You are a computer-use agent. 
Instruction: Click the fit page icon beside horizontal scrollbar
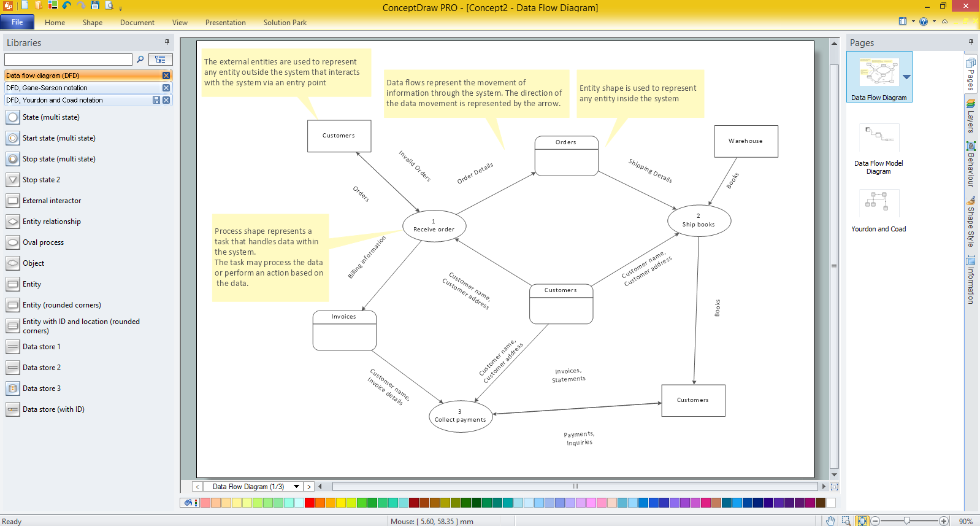(x=834, y=486)
